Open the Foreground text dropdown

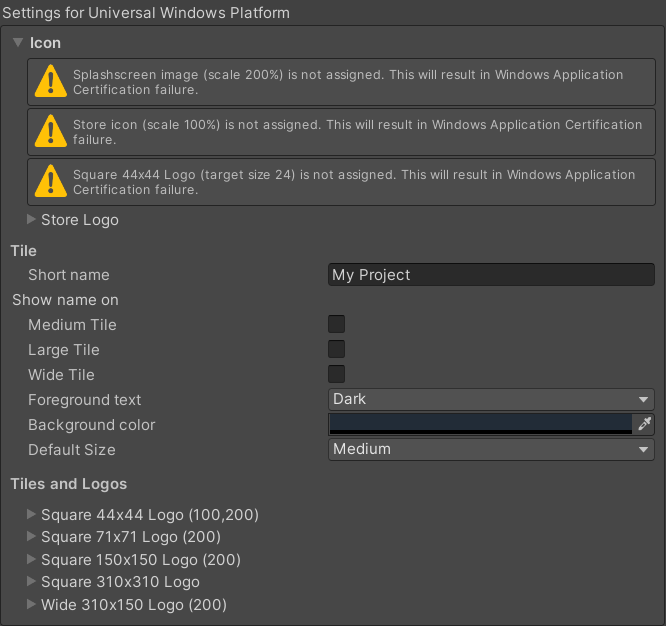[x=491, y=399]
